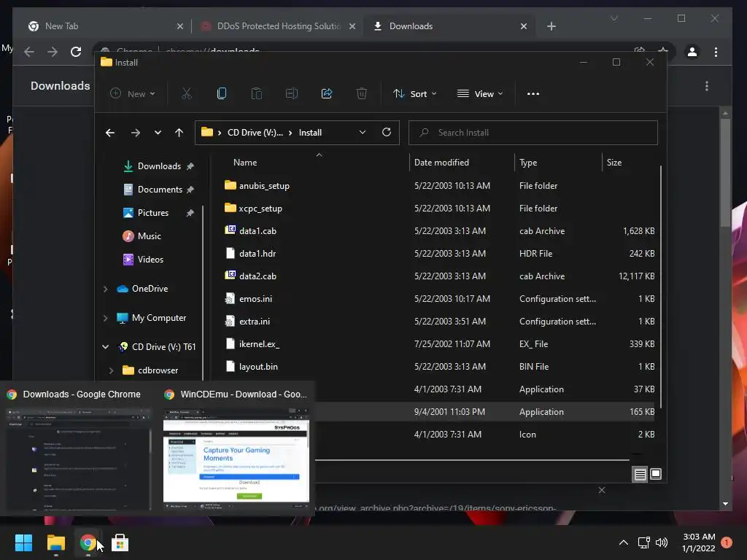Click the Downloads - Google Chrome preview thumbnail
This screenshot has width=747, height=560.
pyautogui.click(x=79, y=458)
